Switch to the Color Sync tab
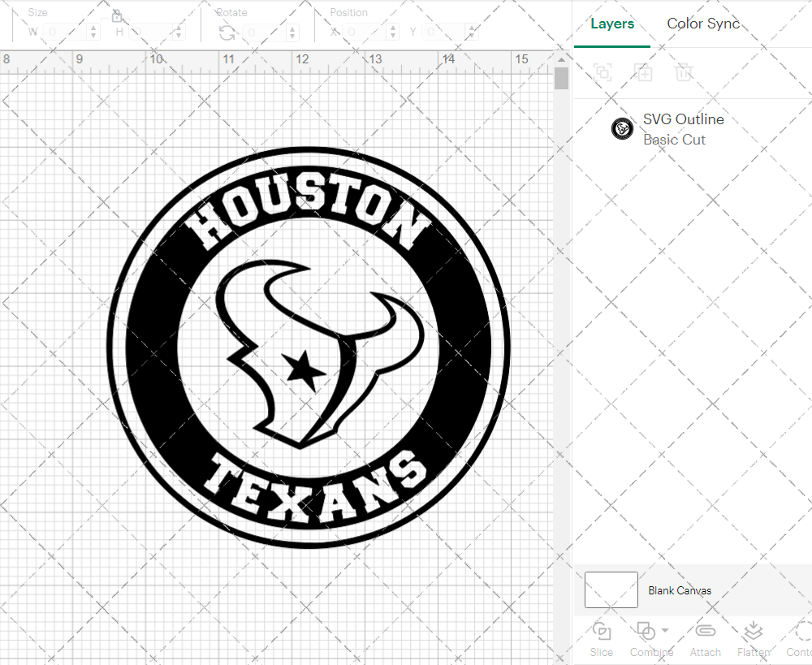812x665 pixels. click(x=703, y=24)
